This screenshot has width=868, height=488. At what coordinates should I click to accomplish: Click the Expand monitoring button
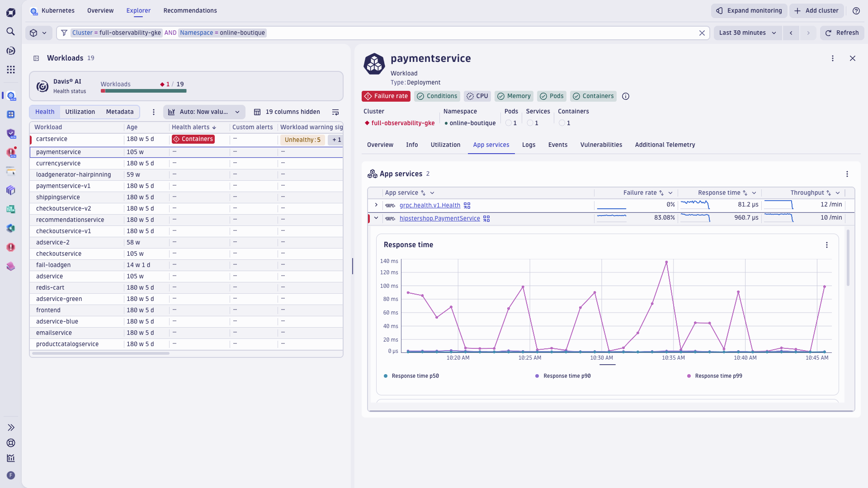click(x=748, y=10)
